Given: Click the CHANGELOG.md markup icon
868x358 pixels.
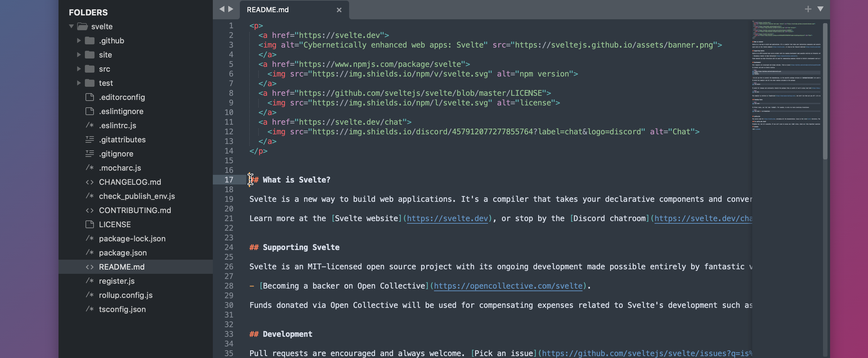Looking at the screenshot, I should (90, 182).
